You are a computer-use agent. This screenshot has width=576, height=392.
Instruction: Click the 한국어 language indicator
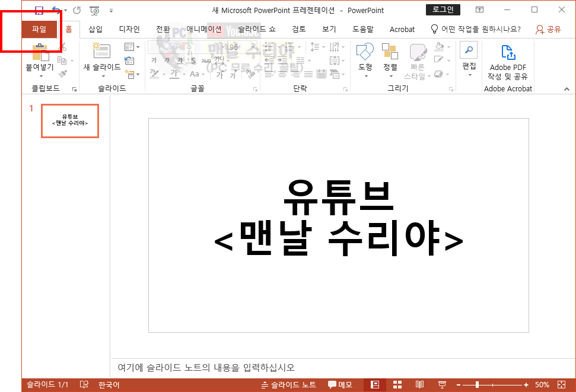[109, 385]
